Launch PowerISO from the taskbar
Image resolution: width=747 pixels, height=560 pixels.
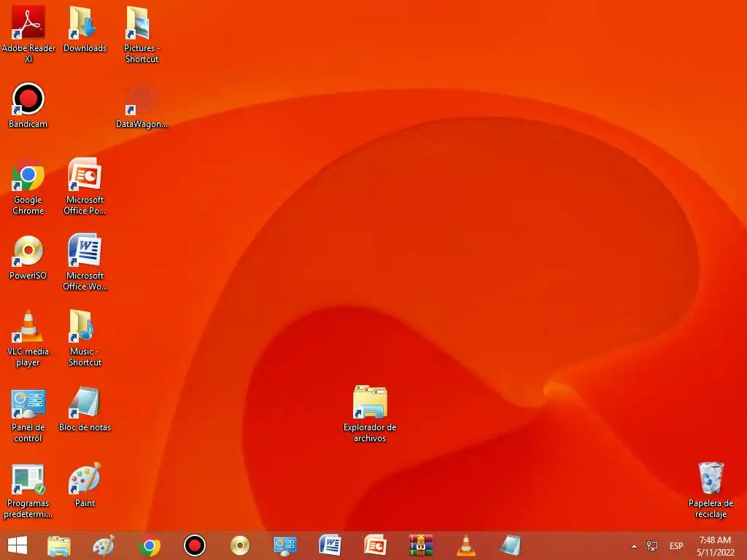click(x=239, y=545)
